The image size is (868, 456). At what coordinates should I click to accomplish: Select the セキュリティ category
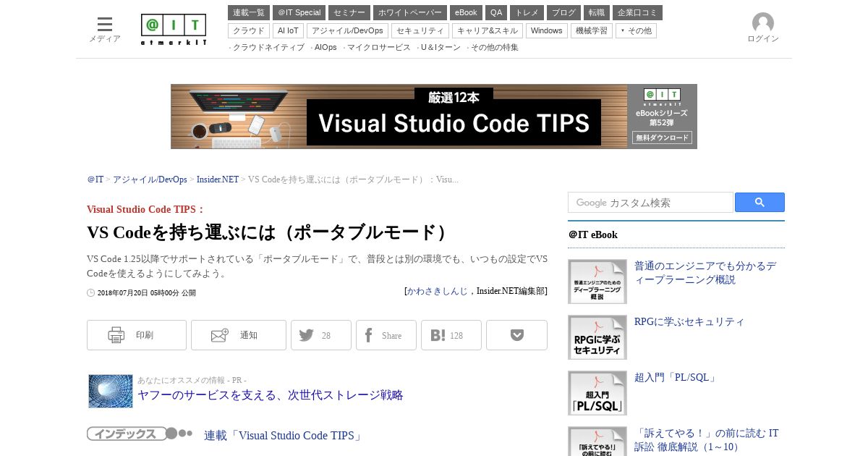click(x=420, y=30)
